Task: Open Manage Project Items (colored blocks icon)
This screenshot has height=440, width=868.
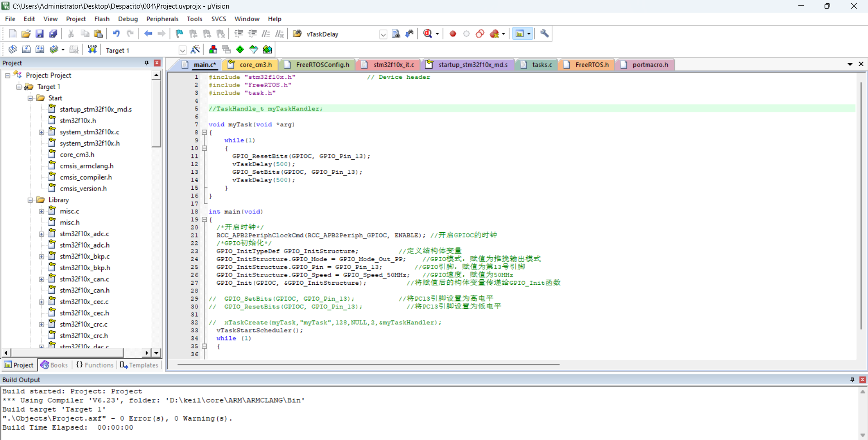Action: (213, 50)
